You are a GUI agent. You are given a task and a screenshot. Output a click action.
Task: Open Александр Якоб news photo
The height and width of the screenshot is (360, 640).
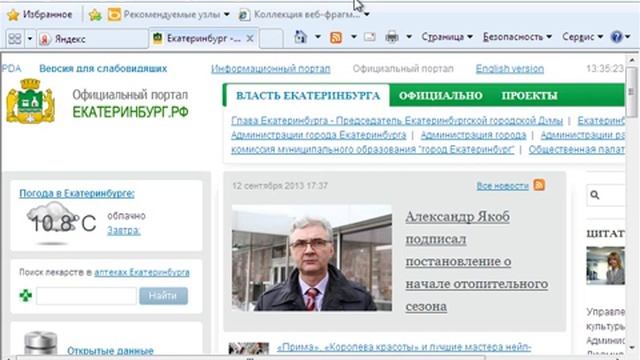coord(312,258)
